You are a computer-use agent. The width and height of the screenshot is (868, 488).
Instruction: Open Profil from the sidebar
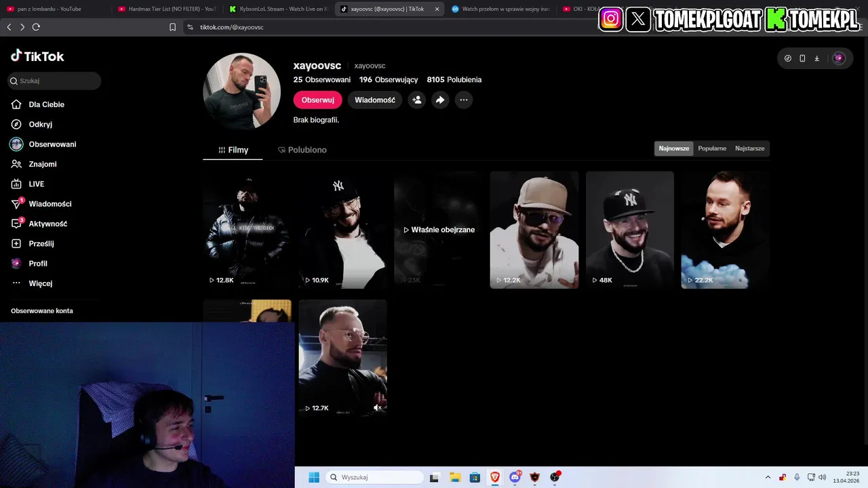[29, 264]
